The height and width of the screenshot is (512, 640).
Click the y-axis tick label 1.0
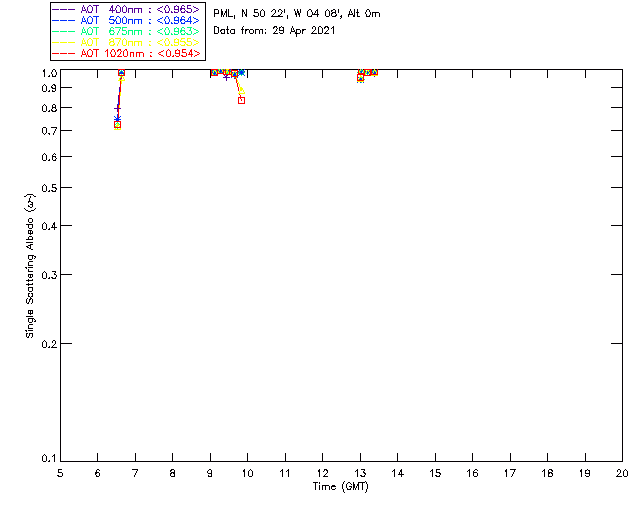(49, 73)
